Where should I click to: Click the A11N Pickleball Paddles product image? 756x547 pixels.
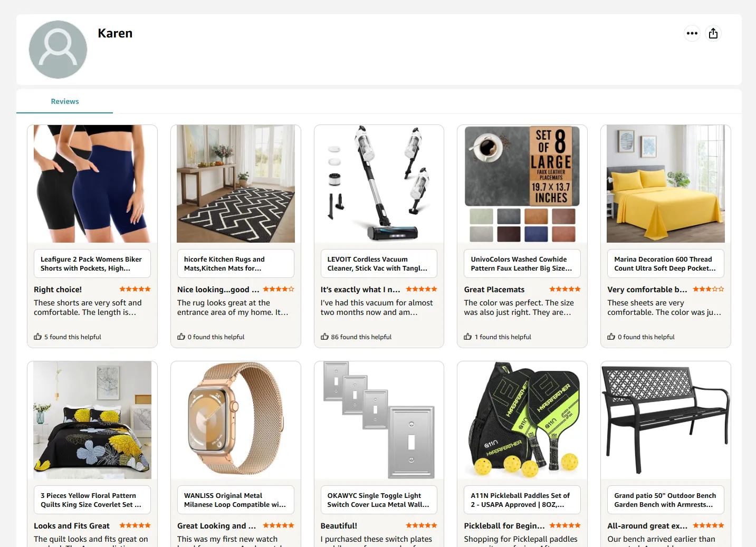click(x=522, y=420)
